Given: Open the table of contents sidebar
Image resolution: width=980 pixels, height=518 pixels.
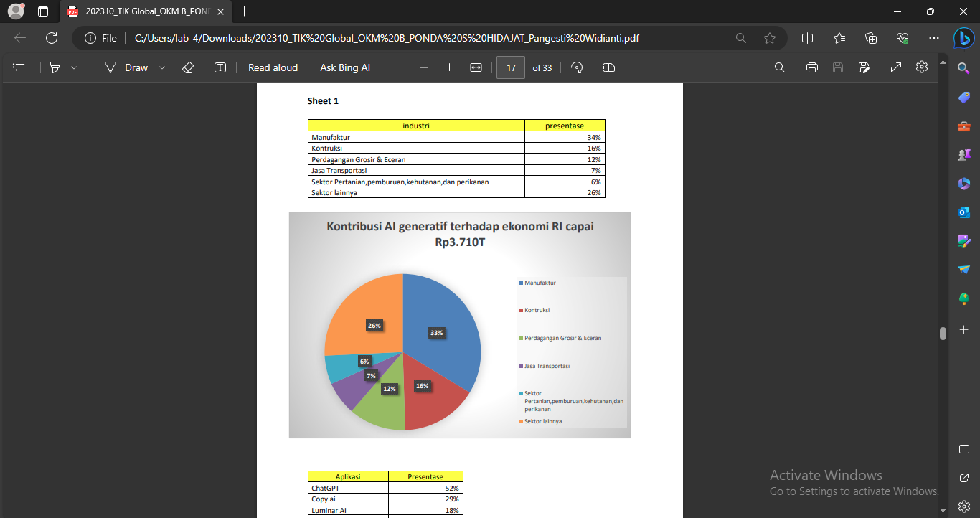Looking at the screenshot, I should (19, 67).
